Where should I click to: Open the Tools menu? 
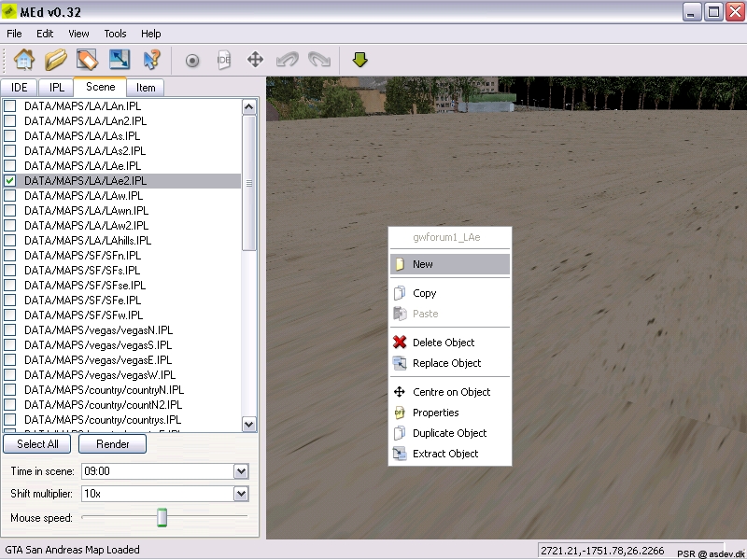(x=115, y=34)
